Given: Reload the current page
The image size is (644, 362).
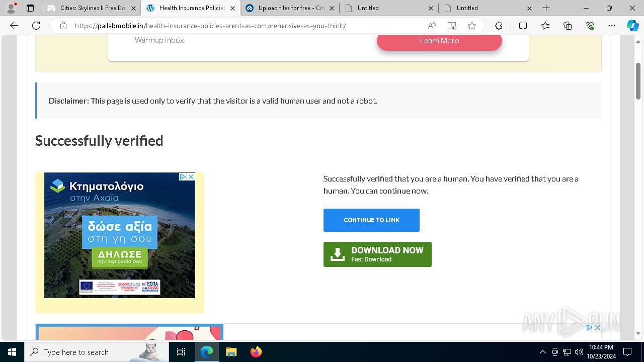Looking at the screenshot, I should (36, 26).
